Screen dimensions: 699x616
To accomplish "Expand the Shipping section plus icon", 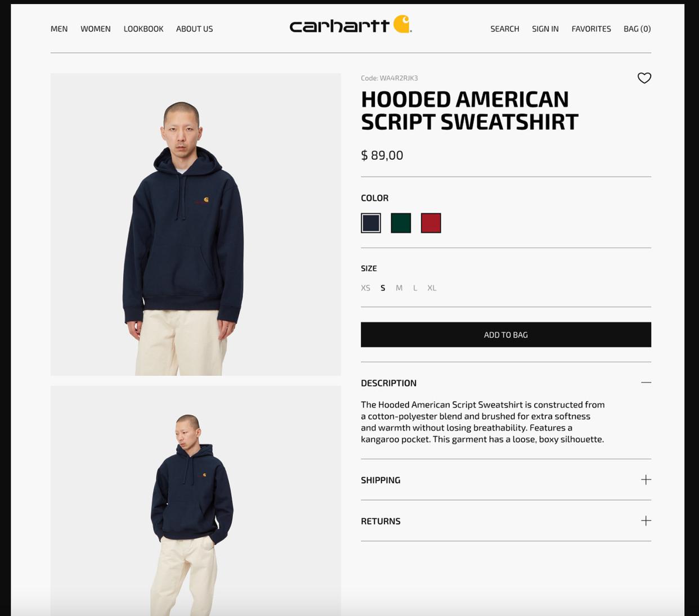I will (646, 480).
